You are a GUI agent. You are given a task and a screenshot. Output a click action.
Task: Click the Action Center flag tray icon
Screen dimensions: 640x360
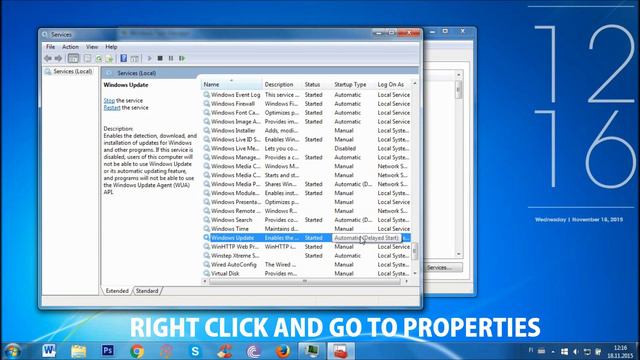tap(598, 351)
